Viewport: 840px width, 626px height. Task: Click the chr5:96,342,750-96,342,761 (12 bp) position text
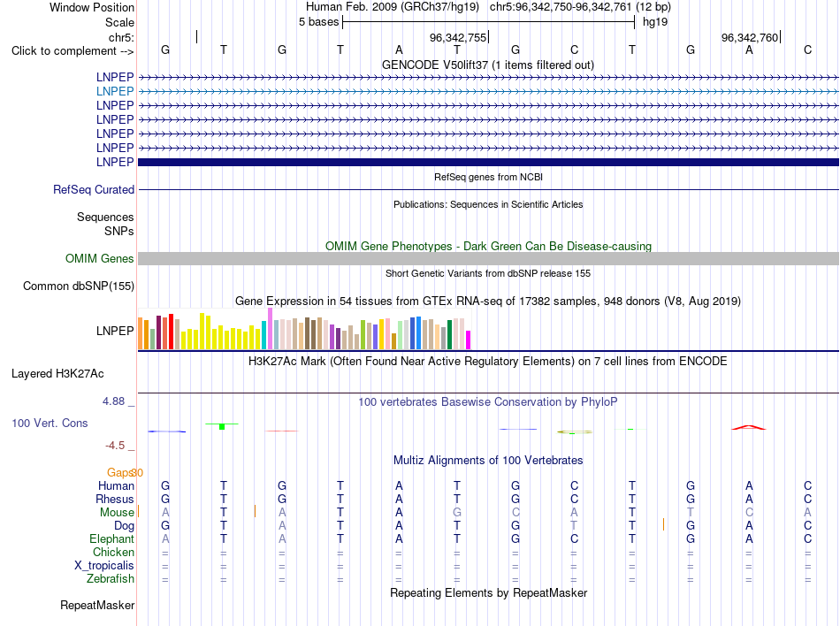point(580,7)
